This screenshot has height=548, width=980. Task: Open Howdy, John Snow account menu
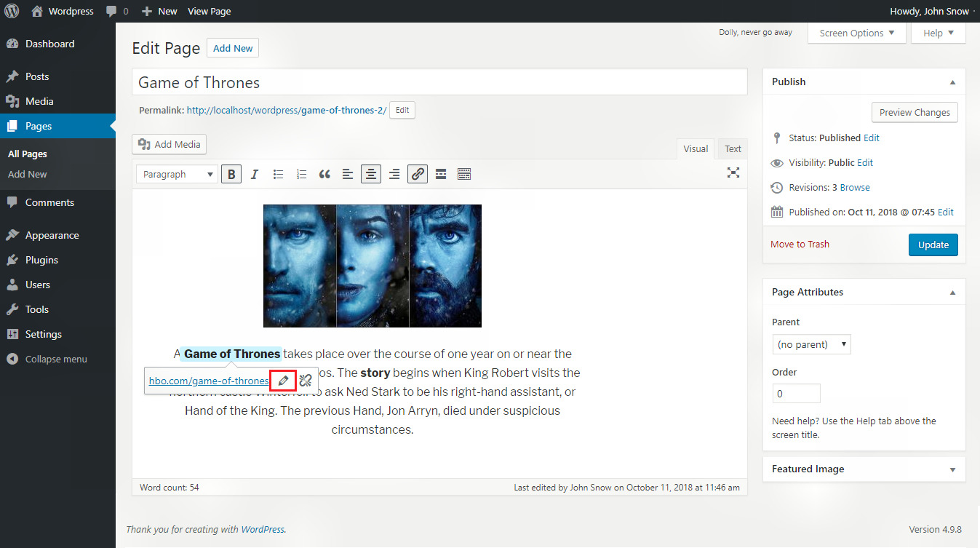[x=930, y=11]
